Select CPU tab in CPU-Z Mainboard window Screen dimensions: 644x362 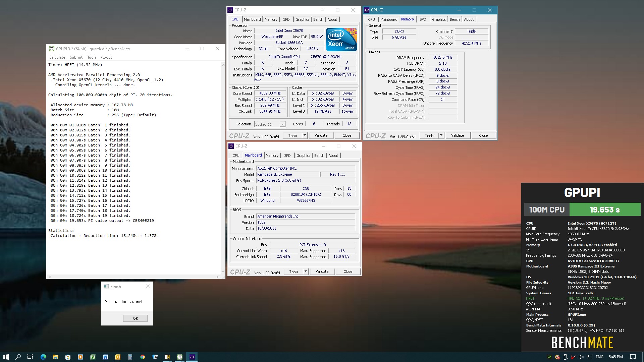[236, 156]
